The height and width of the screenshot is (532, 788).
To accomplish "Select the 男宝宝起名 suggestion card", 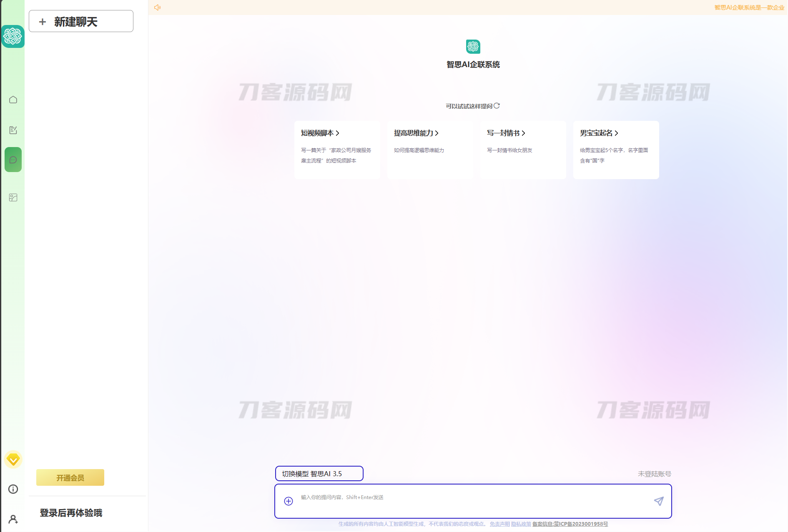I will click(x=616, y=150).
